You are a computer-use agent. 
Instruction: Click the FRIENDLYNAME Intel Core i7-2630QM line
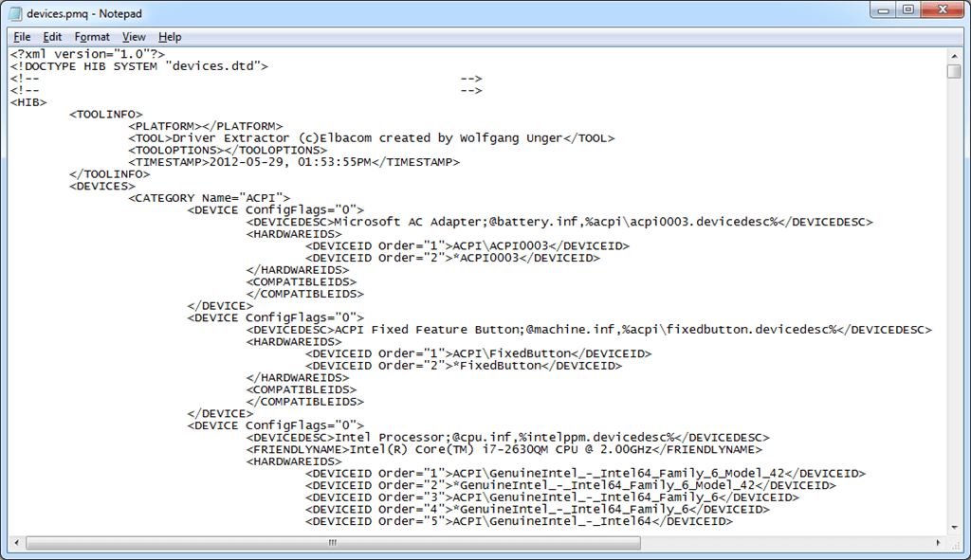coord(504,450)
